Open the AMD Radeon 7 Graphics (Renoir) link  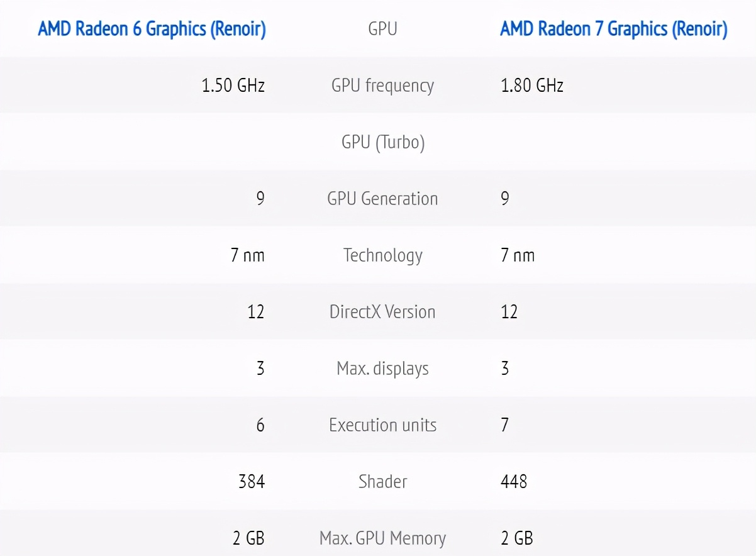click(613, 29)
